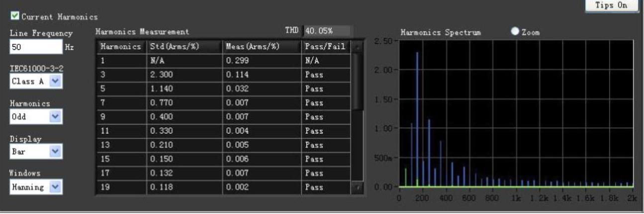
Task: Open the Harmonics Odd dropdown
Action: point(36,116)
